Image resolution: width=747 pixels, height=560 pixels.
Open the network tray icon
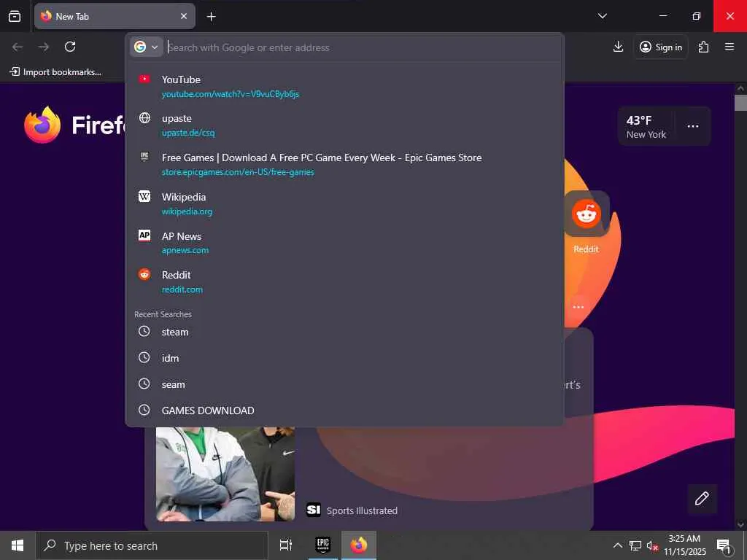[x=635, y=545]
